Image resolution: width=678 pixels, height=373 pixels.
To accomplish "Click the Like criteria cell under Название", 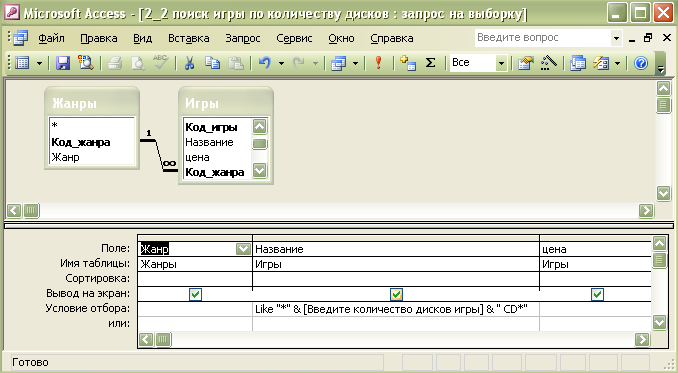I will 396,309.
